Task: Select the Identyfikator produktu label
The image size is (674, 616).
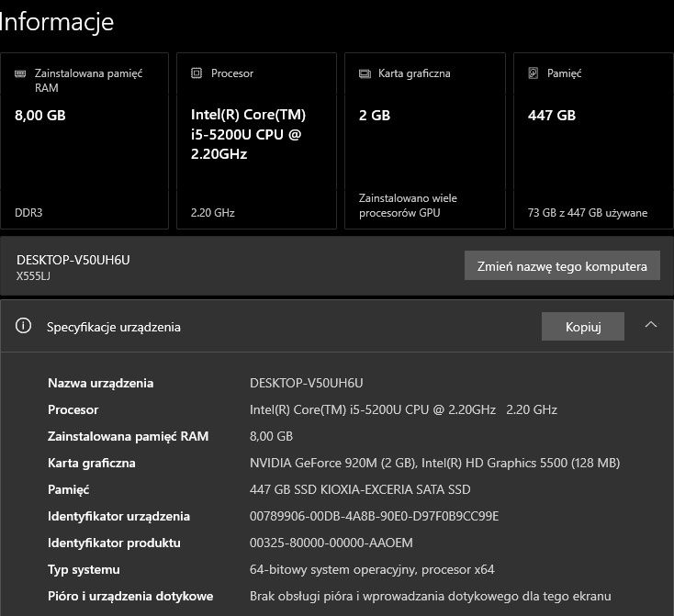Action: pos(114,543)
